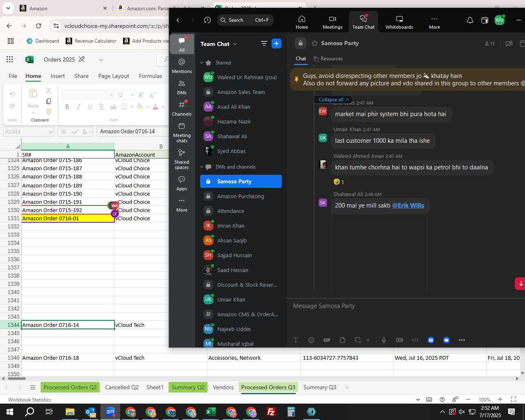Open Shared spaces in Zoom sidebar
The height and width of the screenshot is (420, 525).
click(182, 159)
